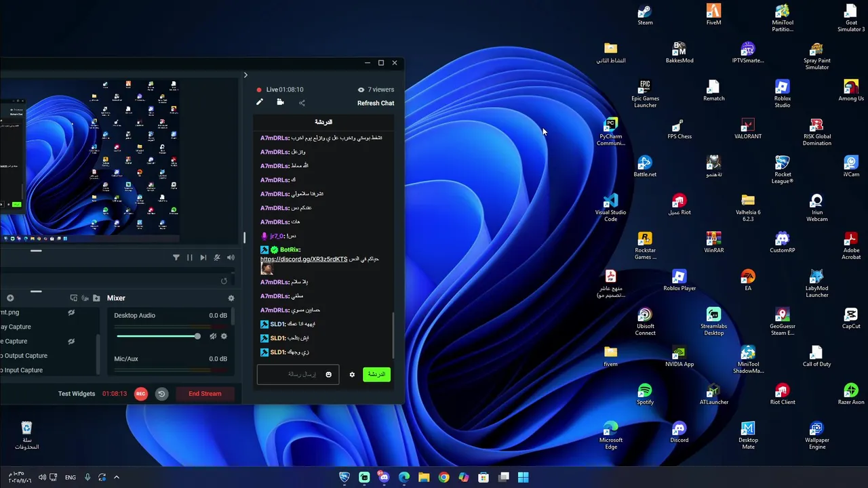Image resolution: width=868 pixels, height=488 pixels.
Task: Open Google Chrome from the taskbar
Action: [443, 478]
